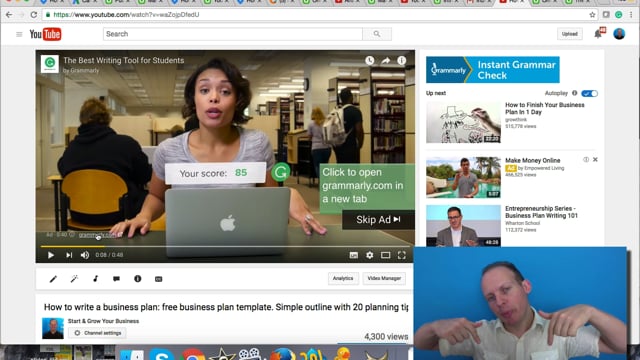
Task: Click Start & Grow Your Business channel name
Action: pyautogui.click(x=103, y=321)
